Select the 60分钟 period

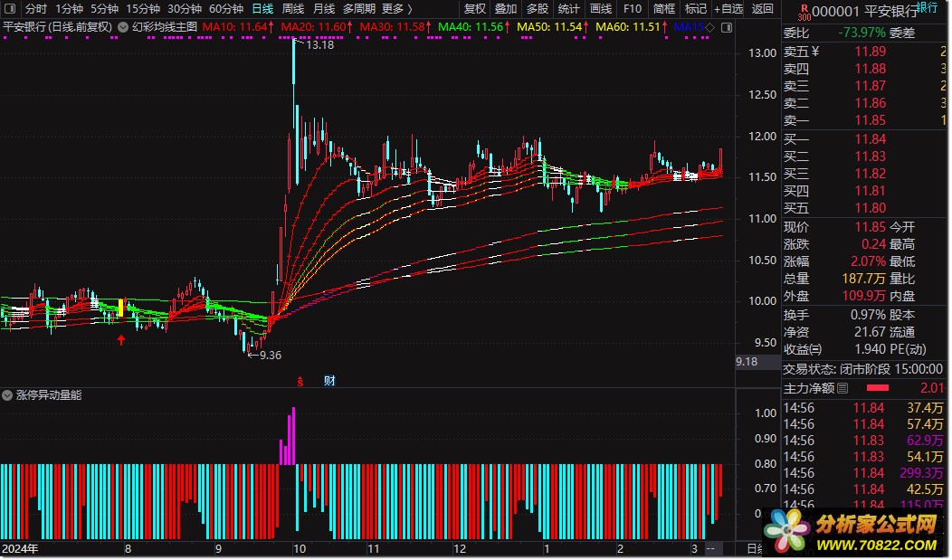coord(226,8)
